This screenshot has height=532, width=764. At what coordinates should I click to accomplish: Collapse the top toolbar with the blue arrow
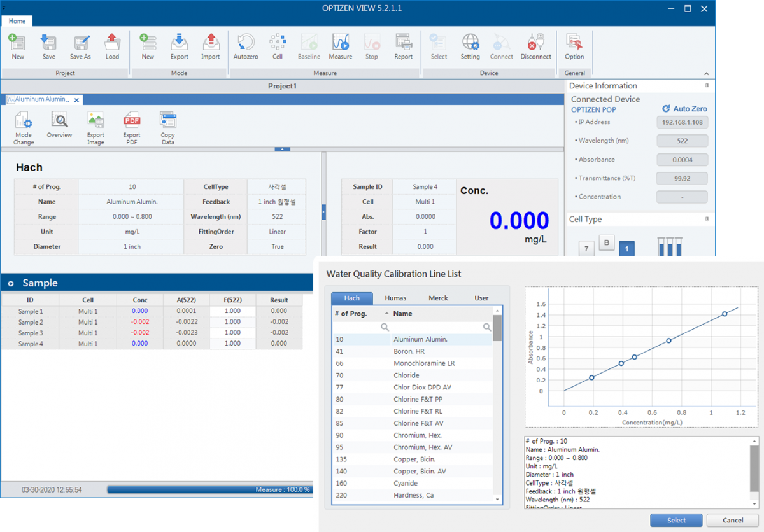pyautogui.click(x=282, y=150)
